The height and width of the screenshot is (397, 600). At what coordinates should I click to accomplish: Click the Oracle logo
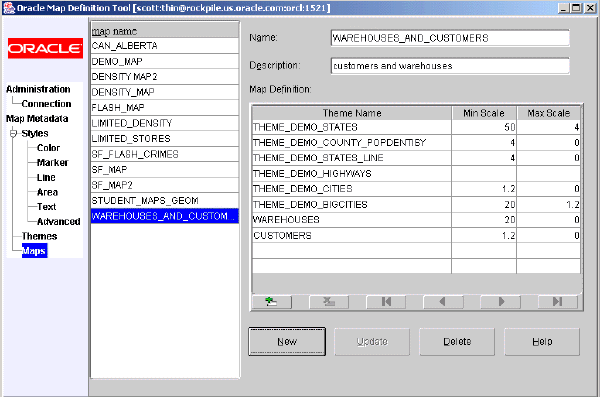click(45, 48)
